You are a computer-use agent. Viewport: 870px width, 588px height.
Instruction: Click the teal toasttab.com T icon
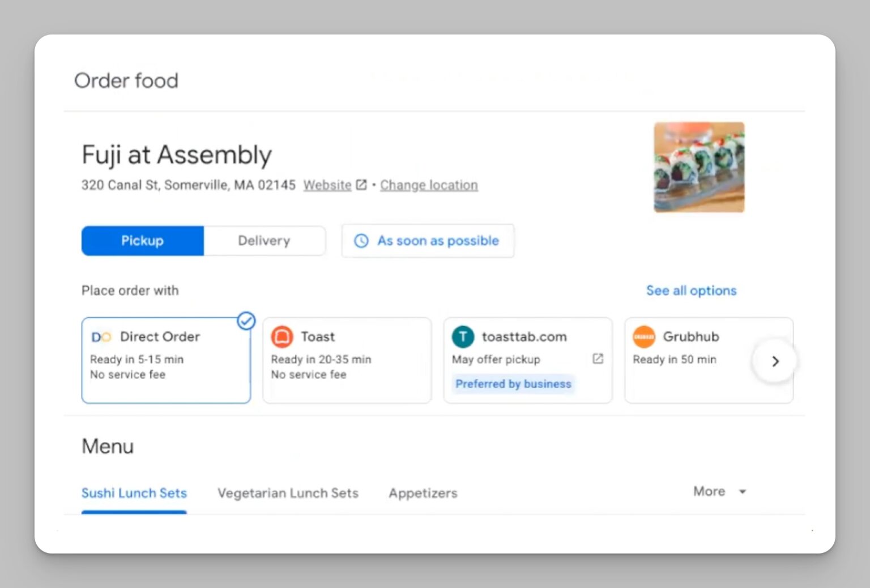point(463,337)
